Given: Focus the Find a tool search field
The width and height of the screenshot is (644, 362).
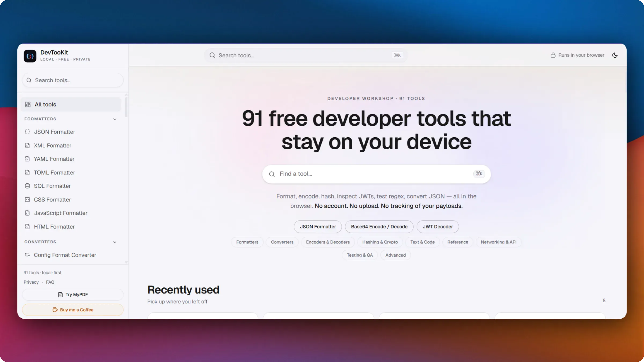Looking at the screenshot, I should pos(376,174).
